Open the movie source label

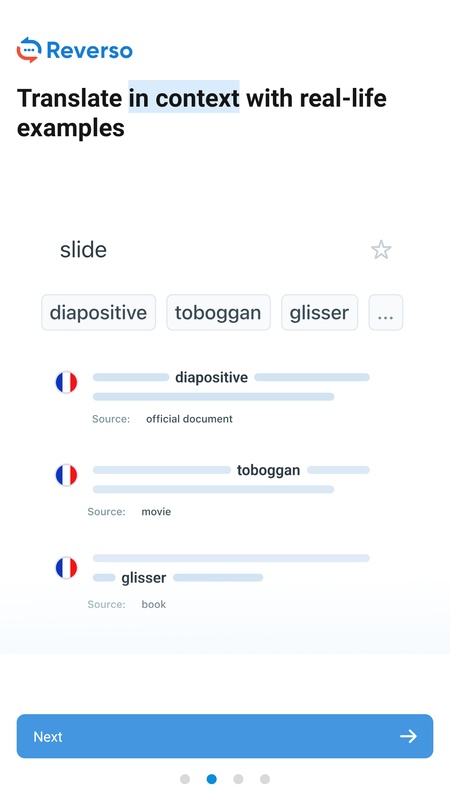156,512
